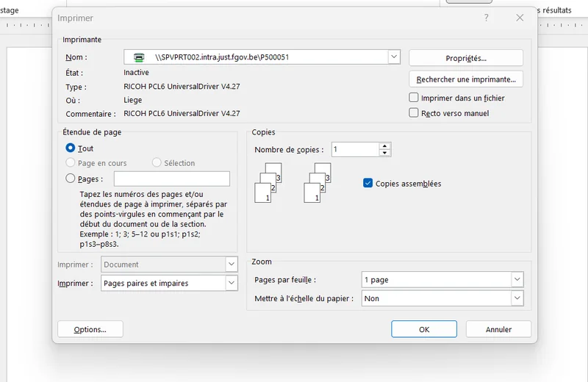588x382 pixels.
Task: Click the help question mark icon
Action: 486,18
